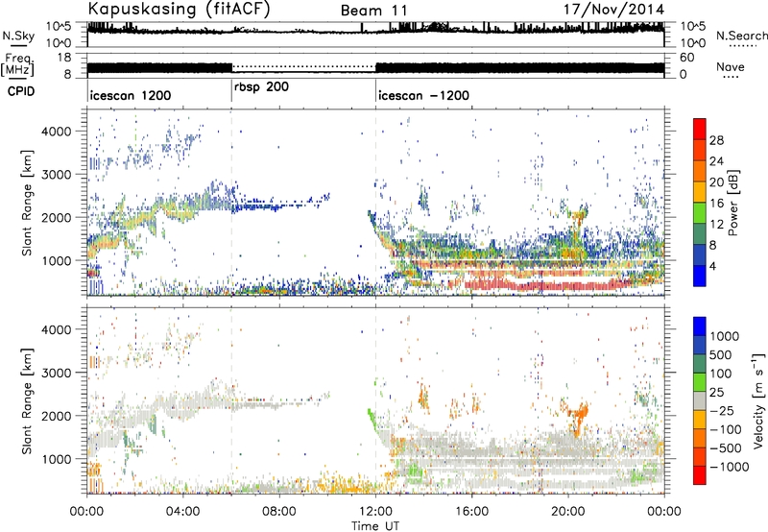
Task: Click the "20:00" time axis label
Action: [x=568, y=512]
